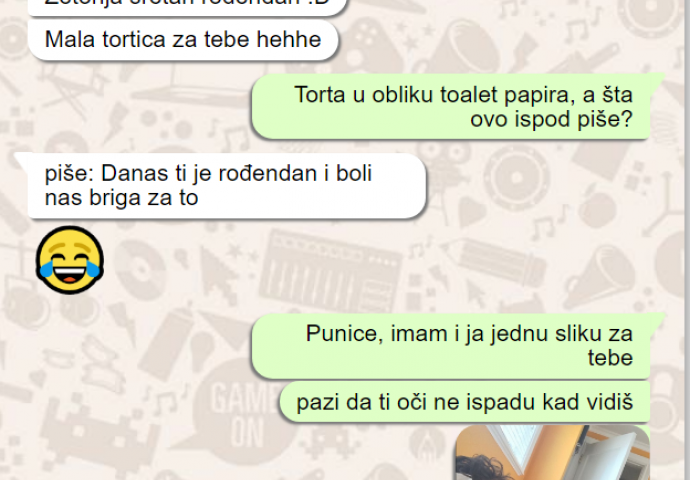Image resolution: width=690 pixels, height=480 pixels.
Task: Click the scrollbar on the right edge
Action: 687,240
